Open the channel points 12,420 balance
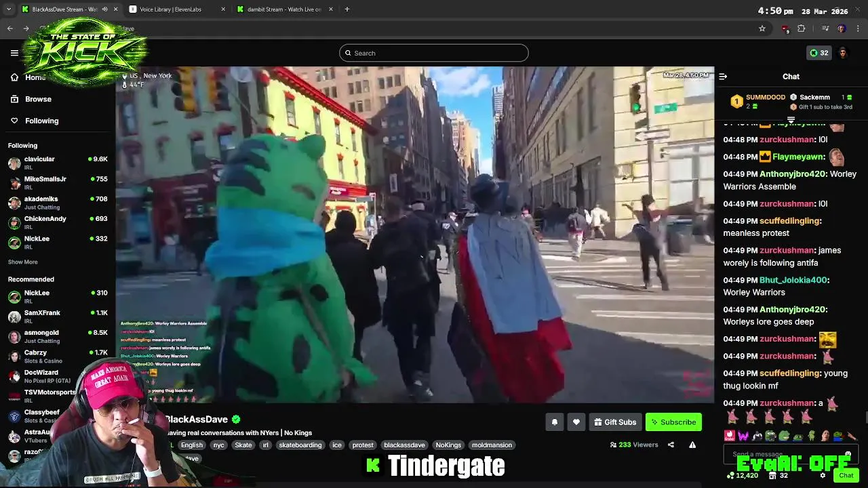Image resolution: width=868 pixels, height=488 pixels. pos(742,476)
